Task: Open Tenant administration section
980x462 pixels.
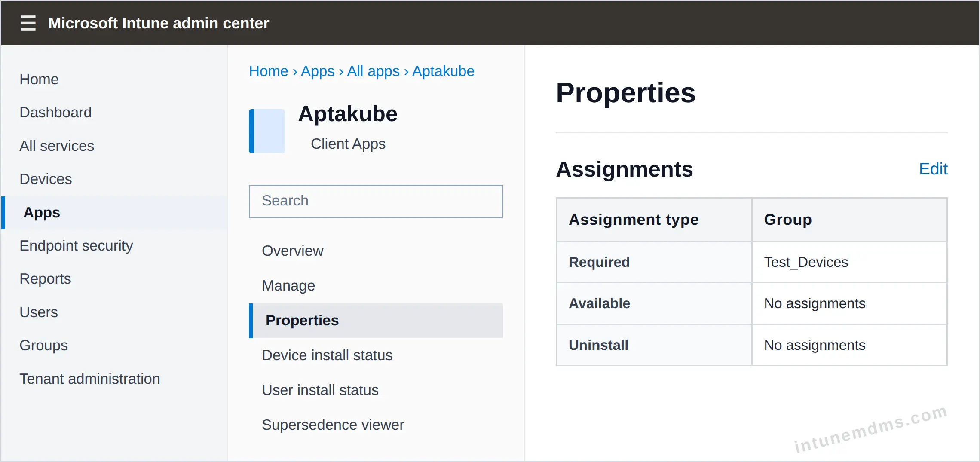Action: tap(90, 379)
